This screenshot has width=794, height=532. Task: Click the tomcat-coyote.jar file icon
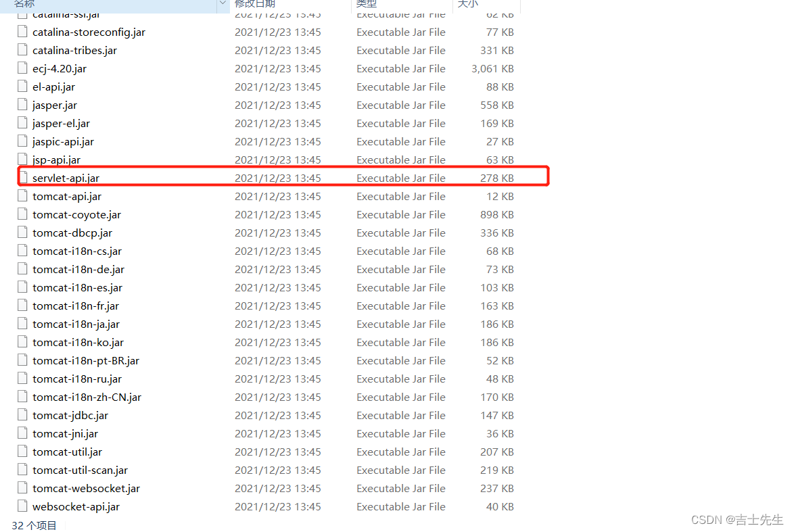coord(22,214)
